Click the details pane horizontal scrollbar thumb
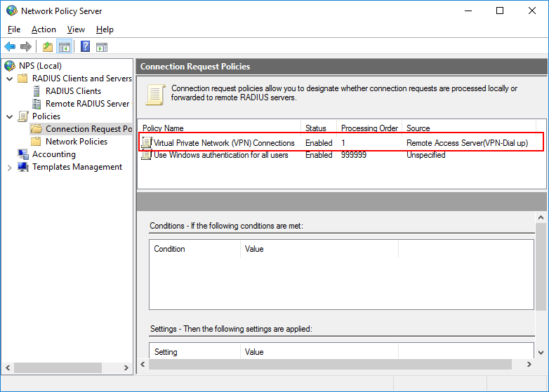 [x=330, y=364]
